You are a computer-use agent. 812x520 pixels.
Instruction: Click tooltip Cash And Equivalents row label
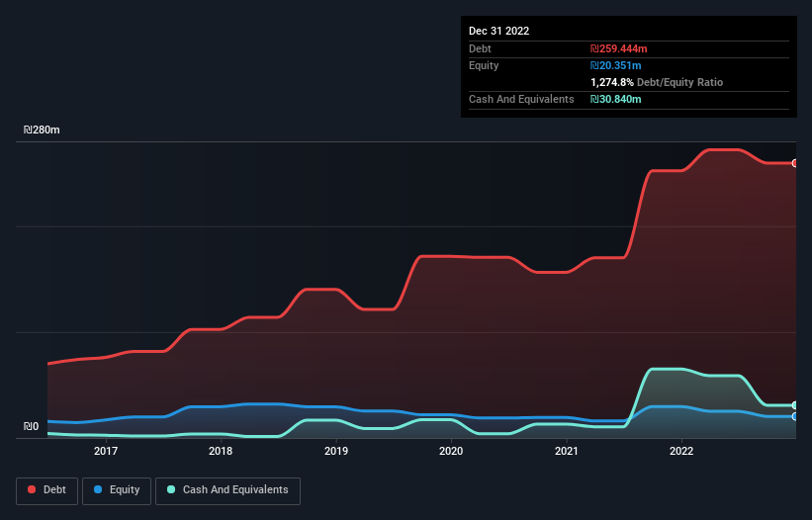pyautogui.click(x=521, y=99)
